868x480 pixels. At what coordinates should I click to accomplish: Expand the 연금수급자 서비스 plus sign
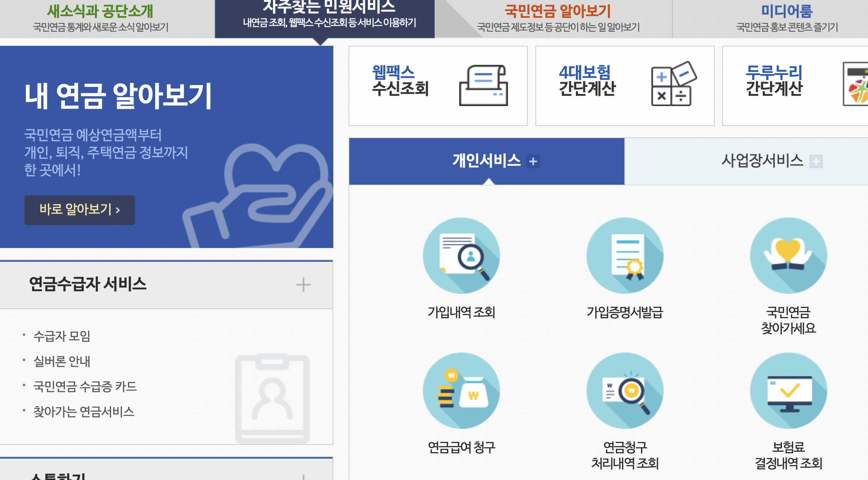pyautogui.click(x=303, y=285)
